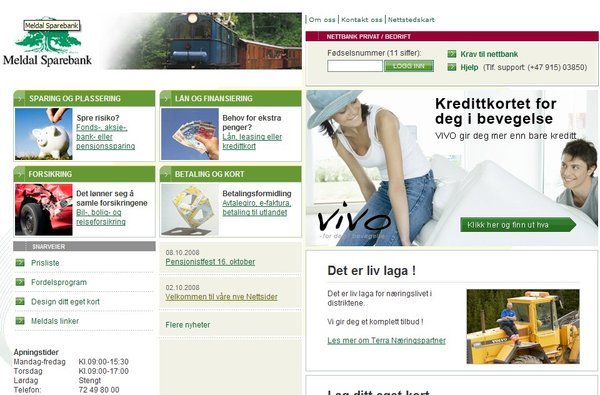Open Design ditt eget kort shortcut

(65, 302)
